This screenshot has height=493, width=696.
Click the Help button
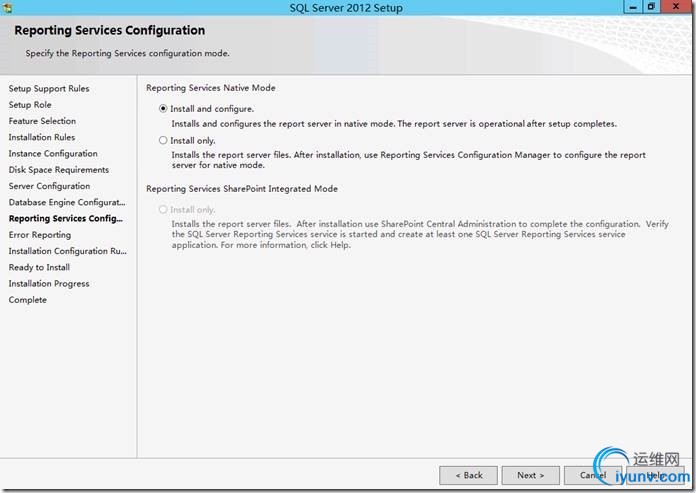(655, 475)
